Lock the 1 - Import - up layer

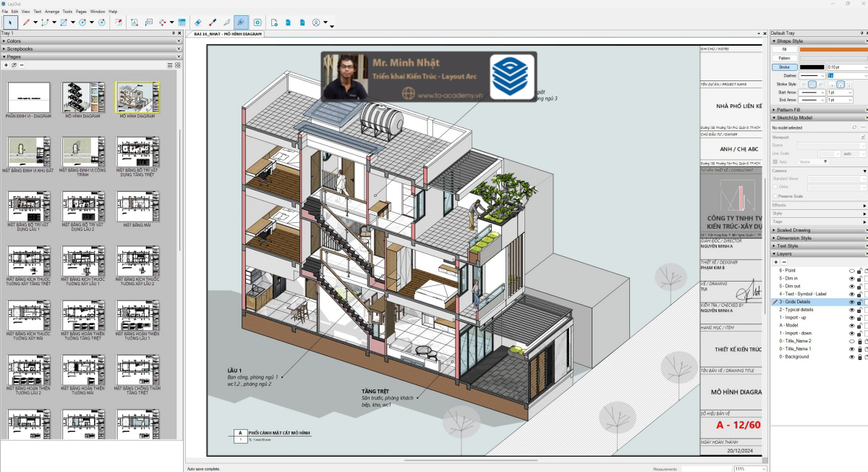coord(859,318)
